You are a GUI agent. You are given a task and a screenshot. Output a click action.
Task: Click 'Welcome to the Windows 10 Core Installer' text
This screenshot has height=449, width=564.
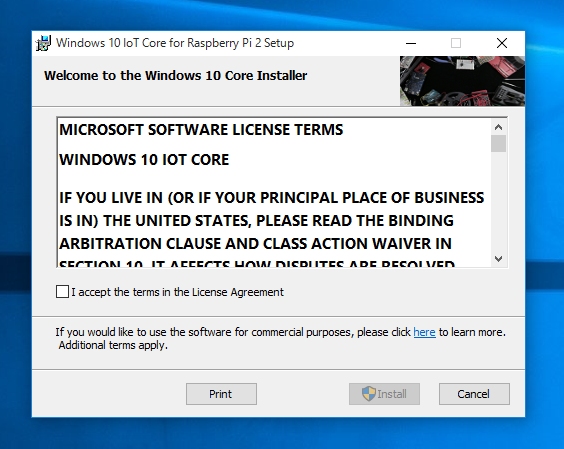point(176,76)
